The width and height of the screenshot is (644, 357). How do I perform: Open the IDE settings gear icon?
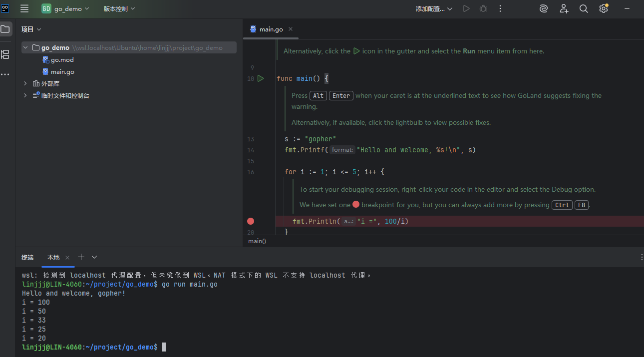pos(604,8)
